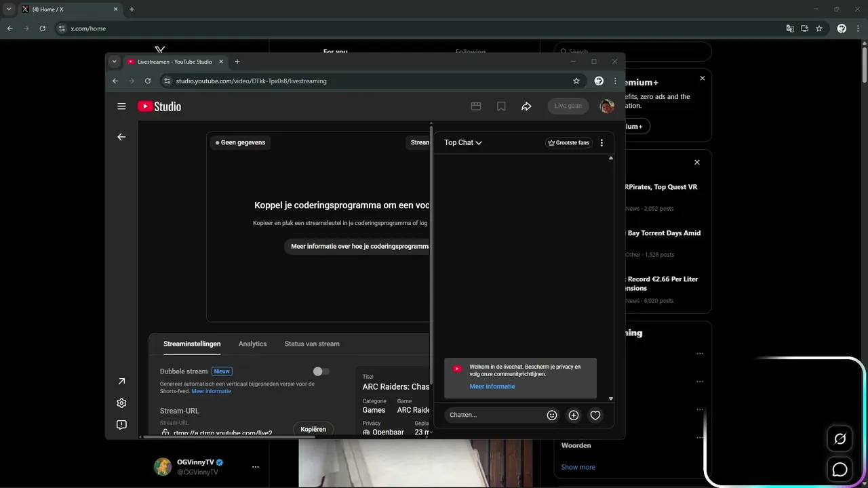Click the X page vertical scrollbar
Screen dimensions: 868x488
pos(864,64)
